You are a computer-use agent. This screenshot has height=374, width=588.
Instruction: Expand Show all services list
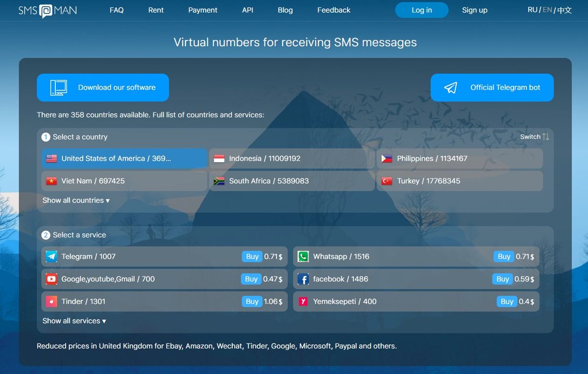point(74,321)
